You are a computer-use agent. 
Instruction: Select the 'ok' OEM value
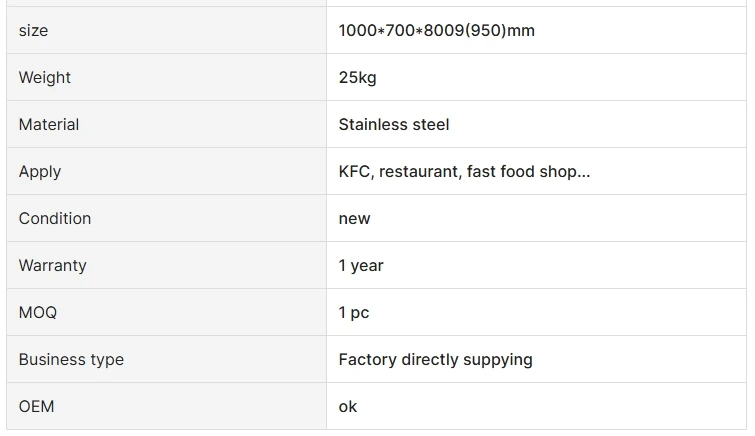tap(348, 407)
